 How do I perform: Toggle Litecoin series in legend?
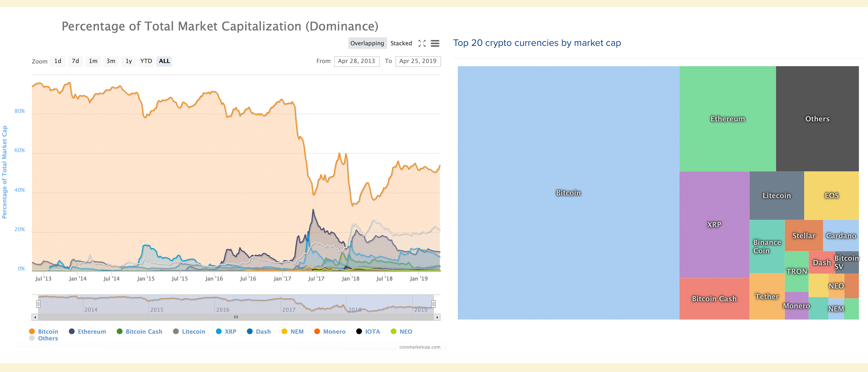[189, 331]
